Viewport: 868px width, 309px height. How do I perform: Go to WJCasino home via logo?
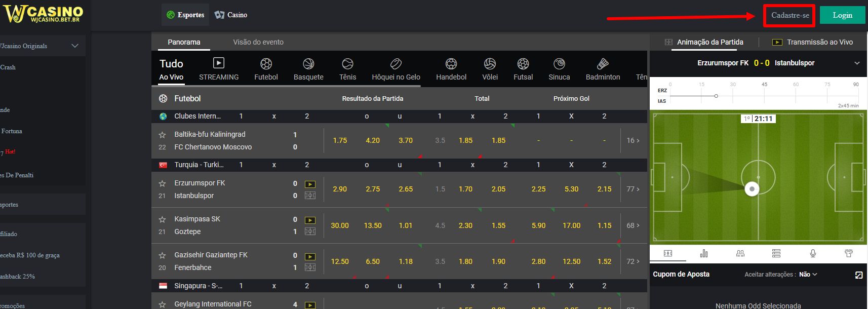click(43, 14)
